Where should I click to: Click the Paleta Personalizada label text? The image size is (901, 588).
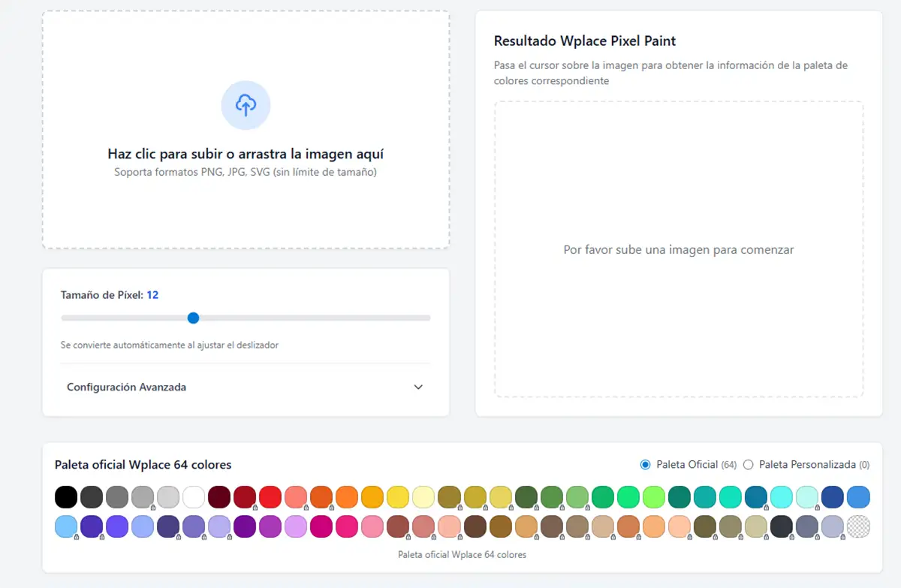(x=807, y=465)
